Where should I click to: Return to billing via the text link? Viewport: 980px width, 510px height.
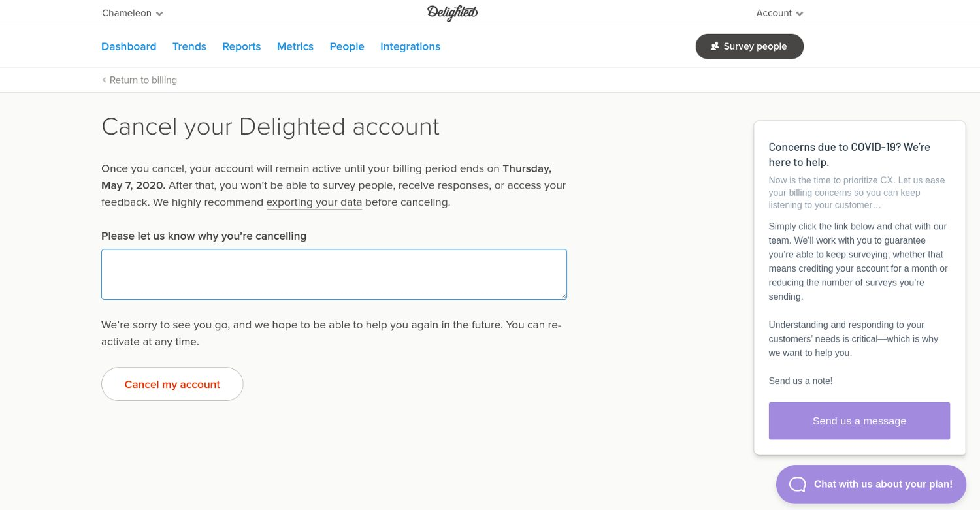point(143,80)
